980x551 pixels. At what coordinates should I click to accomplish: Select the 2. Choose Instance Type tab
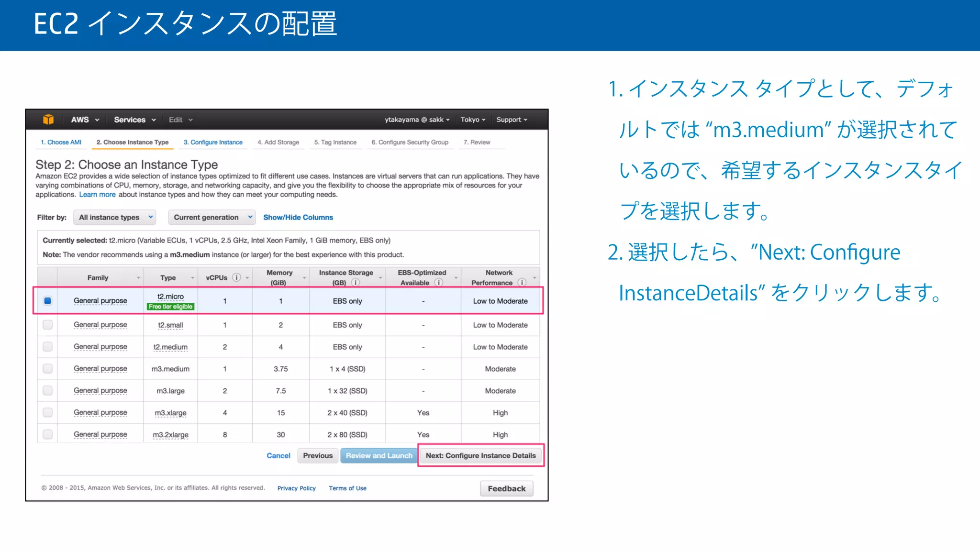coord(132,142)
